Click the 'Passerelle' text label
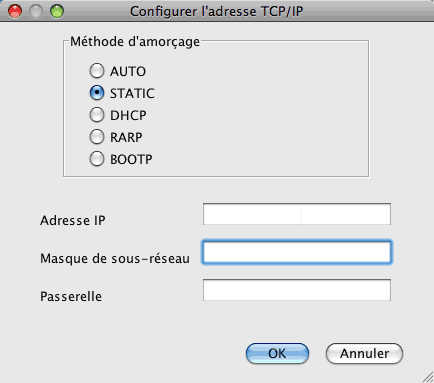 [x=71, y=296]
